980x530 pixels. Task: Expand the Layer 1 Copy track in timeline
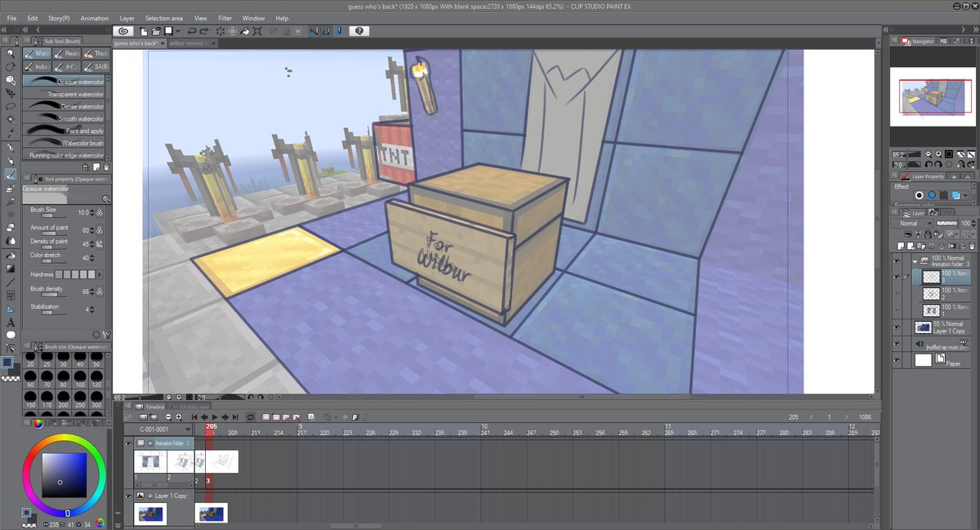pos(149,496)
